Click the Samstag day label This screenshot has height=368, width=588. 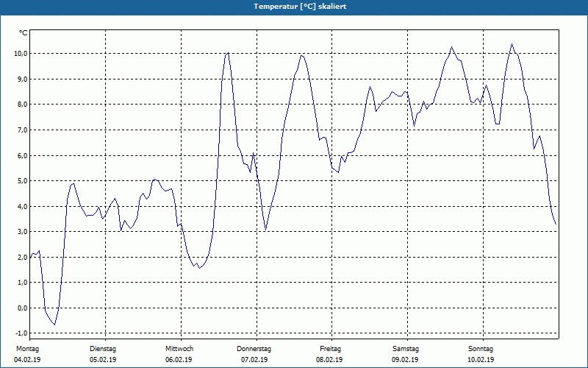click(406, 349)
